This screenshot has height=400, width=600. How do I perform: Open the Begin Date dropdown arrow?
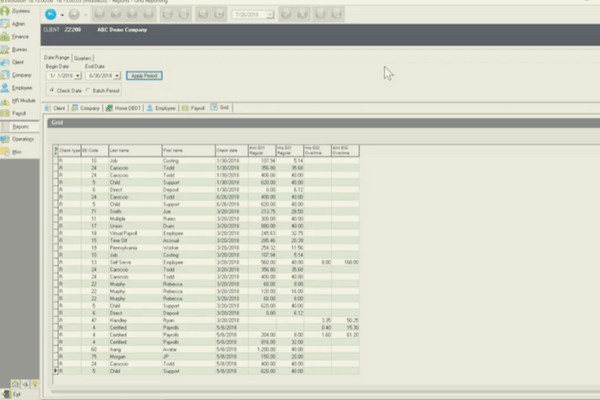78,76
